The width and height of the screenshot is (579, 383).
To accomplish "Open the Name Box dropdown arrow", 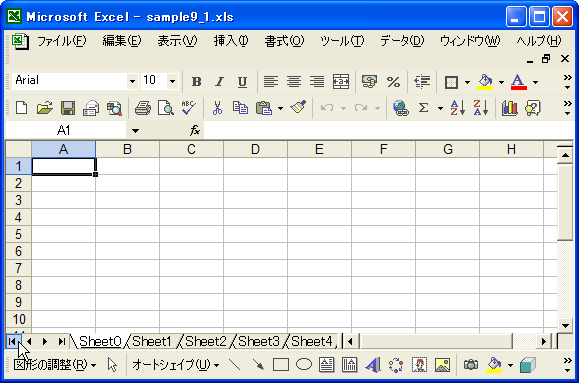I will click(136, 130).
